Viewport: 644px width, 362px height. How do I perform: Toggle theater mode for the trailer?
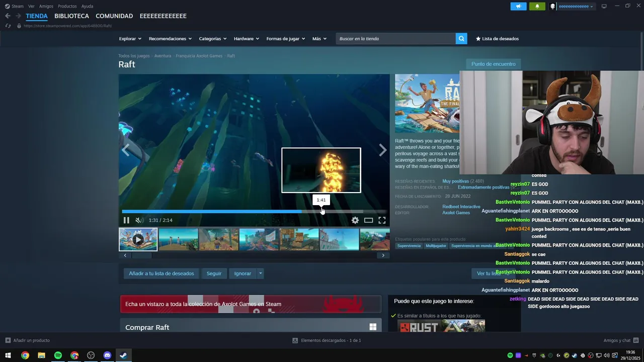[x=369, y=220]
